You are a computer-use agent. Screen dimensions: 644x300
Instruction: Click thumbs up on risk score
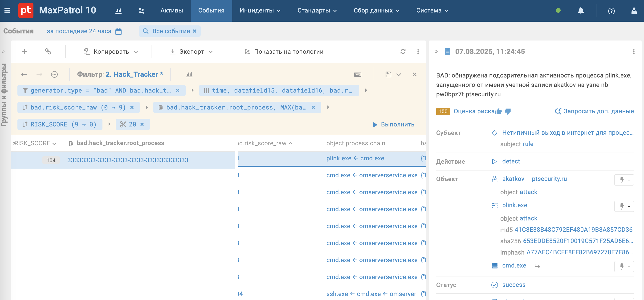pyautogui.click(x=498, y=111)
